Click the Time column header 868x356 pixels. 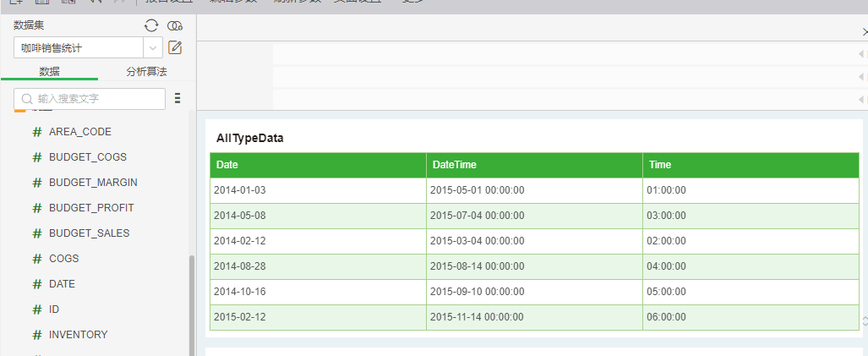click(751, 165)
